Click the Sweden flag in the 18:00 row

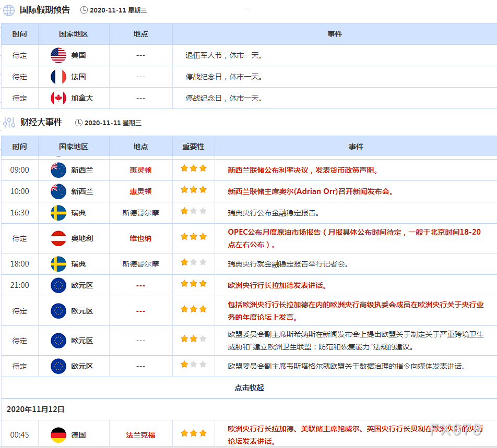click(58, 264)
